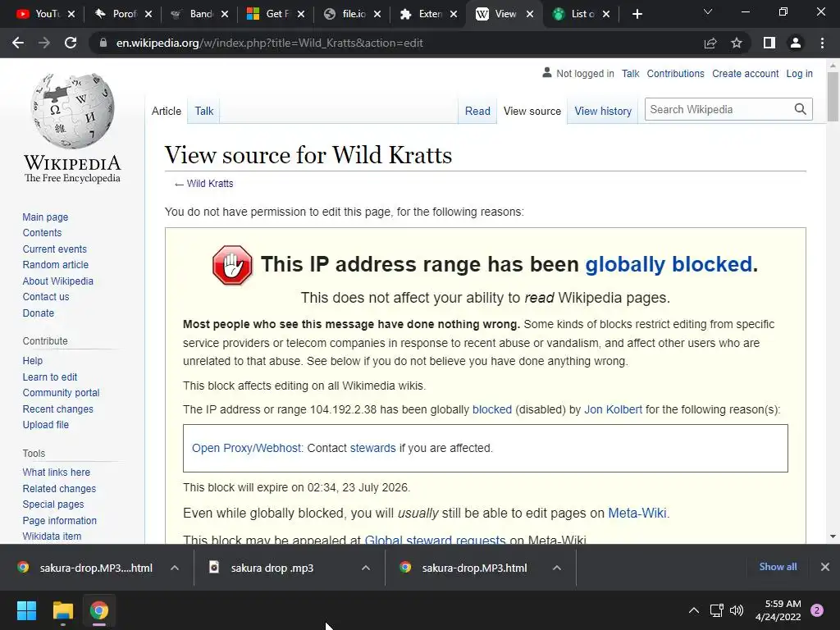Open Recent changes in sidebar
840x630 pixels.
coord(57,409)
